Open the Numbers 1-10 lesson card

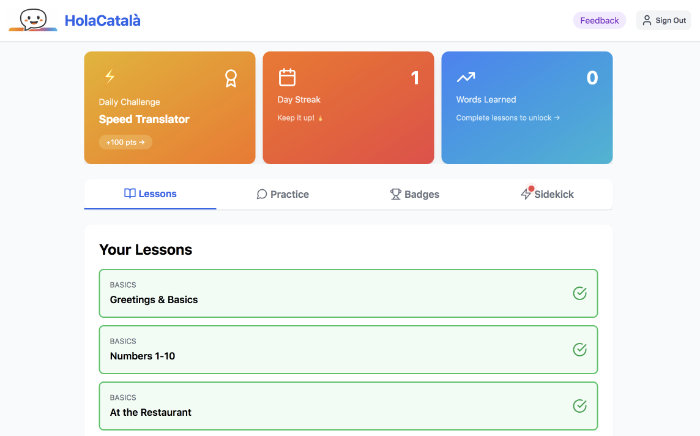click(x=348, y=349)
